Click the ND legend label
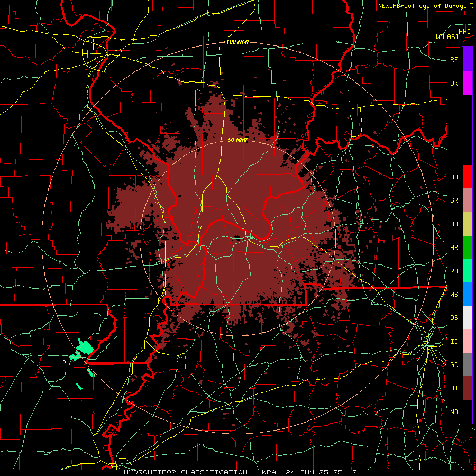 [454, 412]
